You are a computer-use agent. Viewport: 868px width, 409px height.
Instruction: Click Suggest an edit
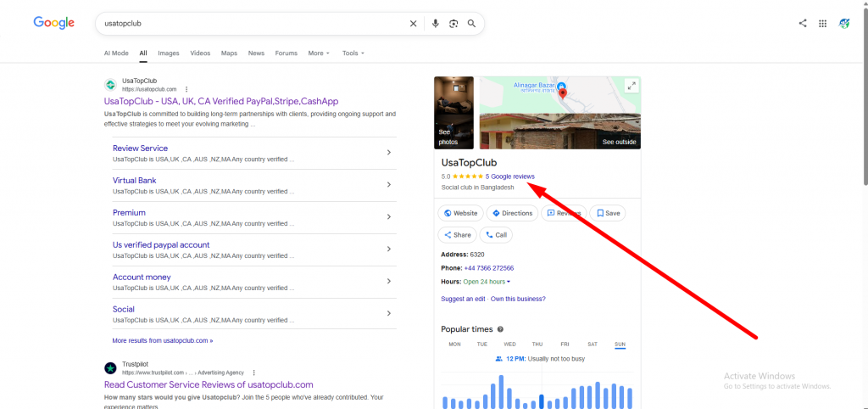tap(463, 300)
